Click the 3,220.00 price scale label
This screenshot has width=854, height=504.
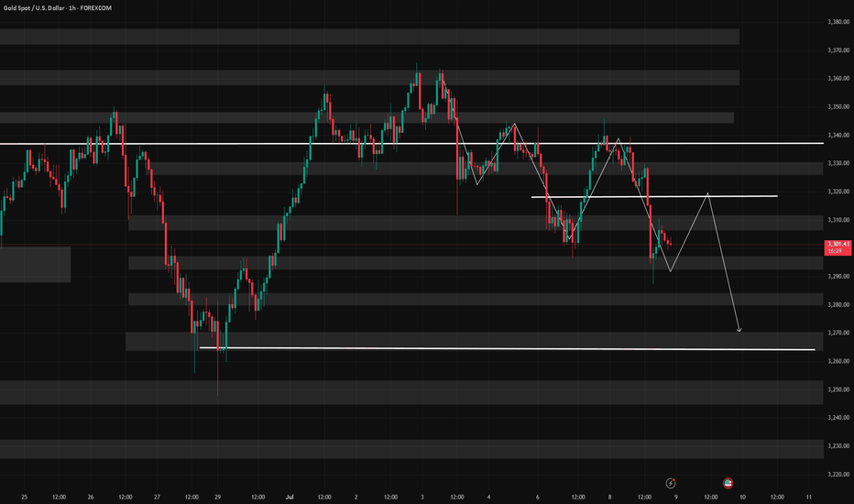(x=838, y=474)
